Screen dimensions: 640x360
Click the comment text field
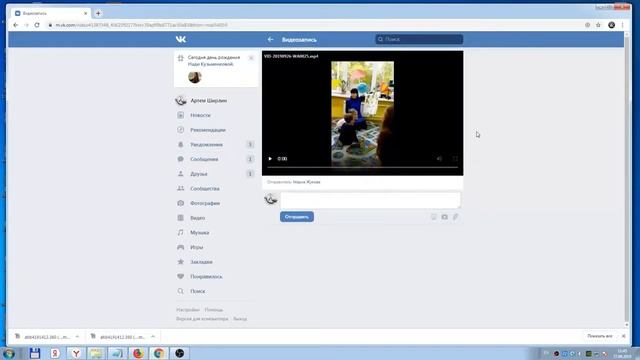click(370, 200)
